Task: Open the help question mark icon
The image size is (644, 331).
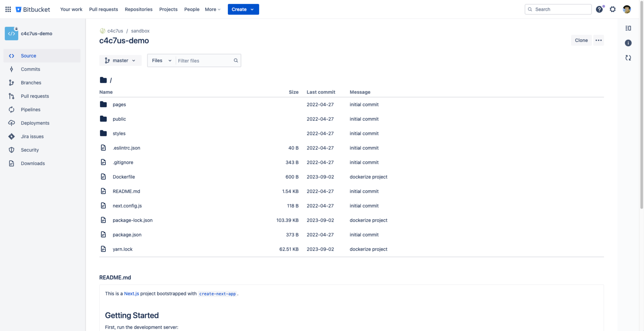Action: 599,9
